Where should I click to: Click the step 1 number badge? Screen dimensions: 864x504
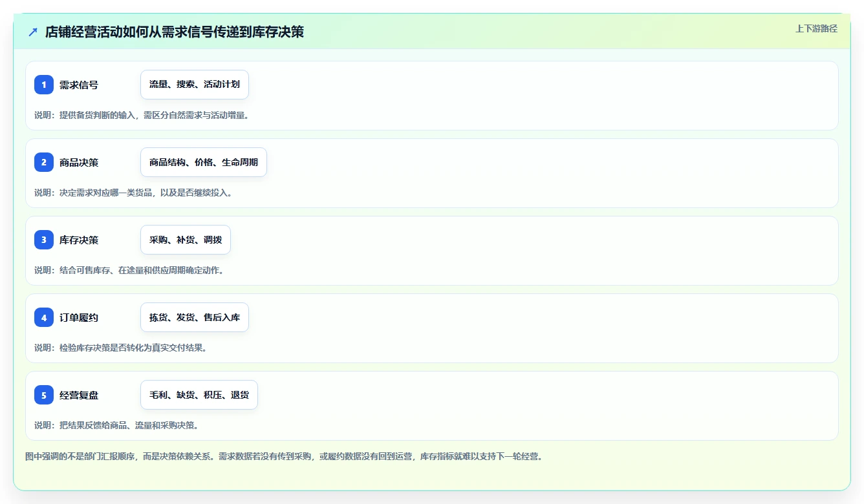point(44,85)
